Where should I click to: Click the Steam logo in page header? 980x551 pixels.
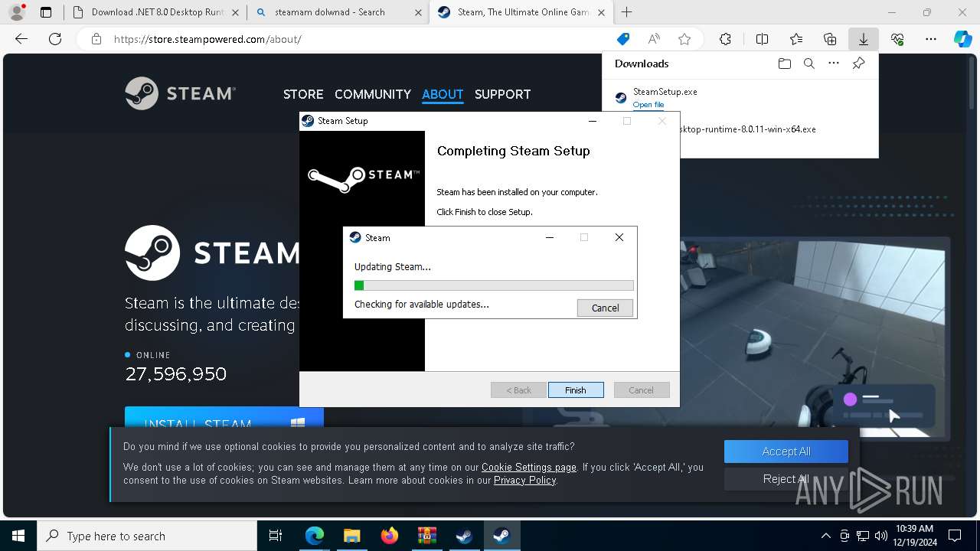coord(181,93)
